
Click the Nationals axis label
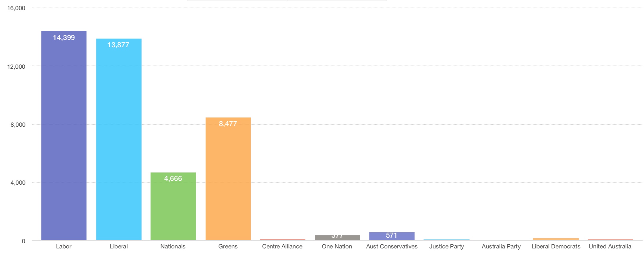coord(173,246)
